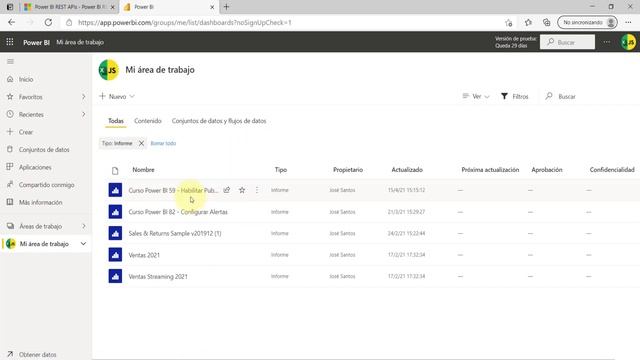Open the Ventas 2021 report
Viewport: 640px width, 360px height.
tap(144, 255)
